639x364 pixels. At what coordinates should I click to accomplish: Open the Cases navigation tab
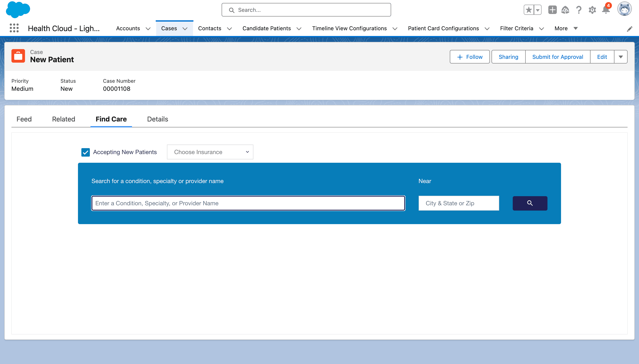[169, 28]
